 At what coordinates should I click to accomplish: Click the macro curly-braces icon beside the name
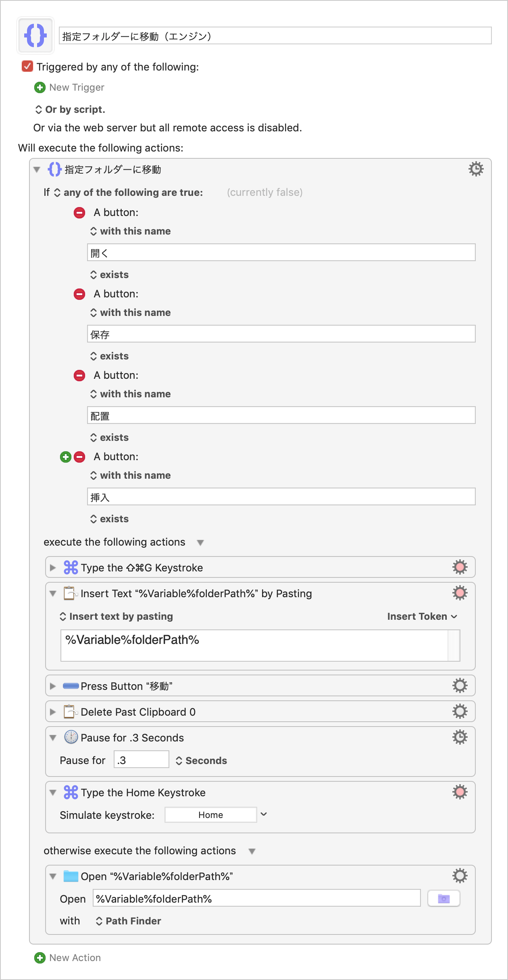click(x=35, y=35)
